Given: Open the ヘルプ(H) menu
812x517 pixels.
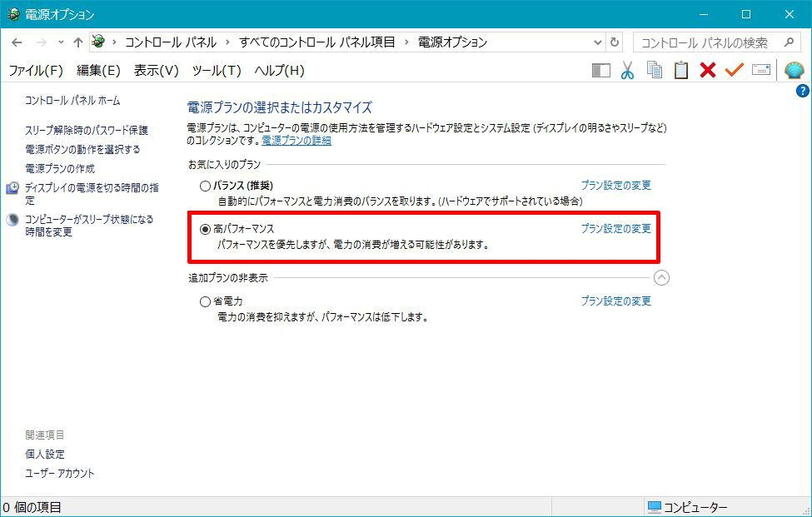Looking at the screenshot, I should pyautogui.click(x=279, y=71).
